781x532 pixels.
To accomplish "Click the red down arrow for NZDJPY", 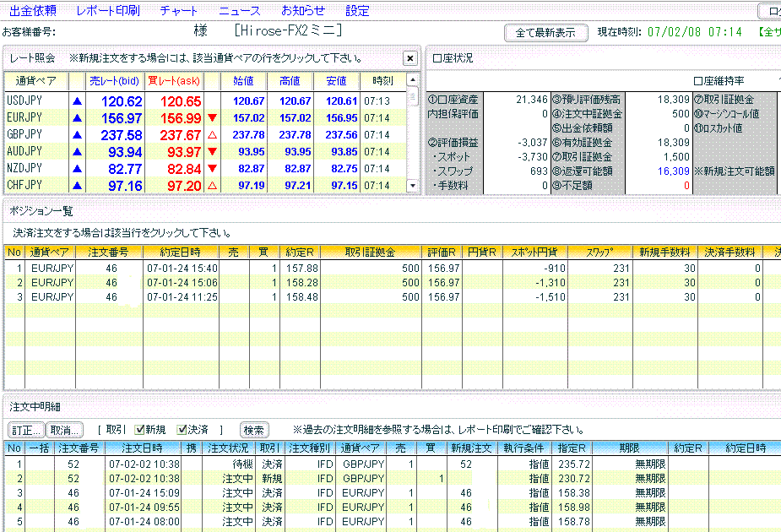I will click(212, 169).
